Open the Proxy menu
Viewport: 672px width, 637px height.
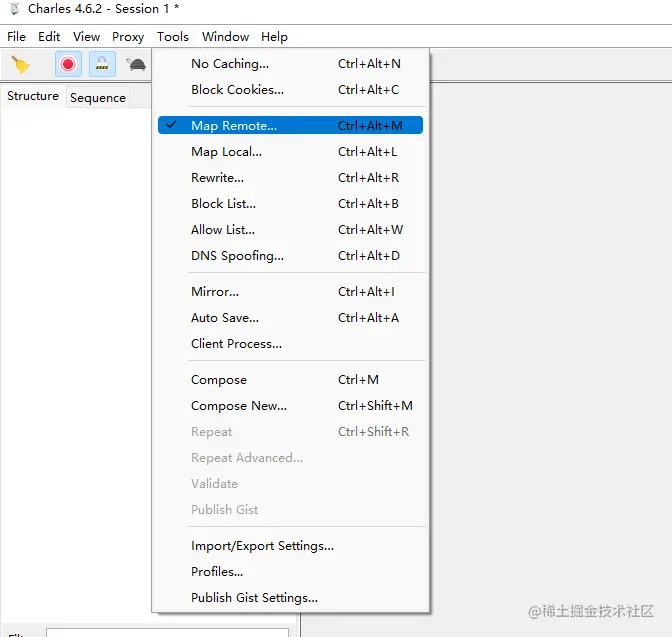pos(128,37)
